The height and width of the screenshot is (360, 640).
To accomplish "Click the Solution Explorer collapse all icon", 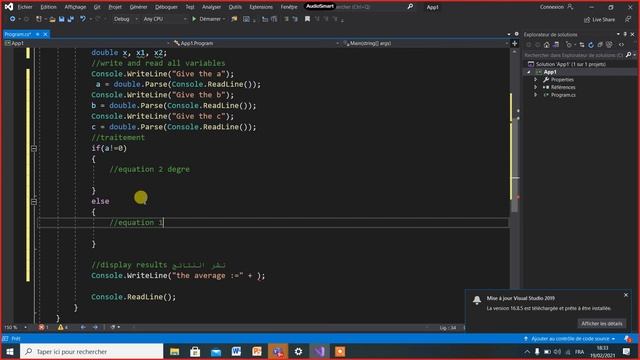I will click(600, 45).
